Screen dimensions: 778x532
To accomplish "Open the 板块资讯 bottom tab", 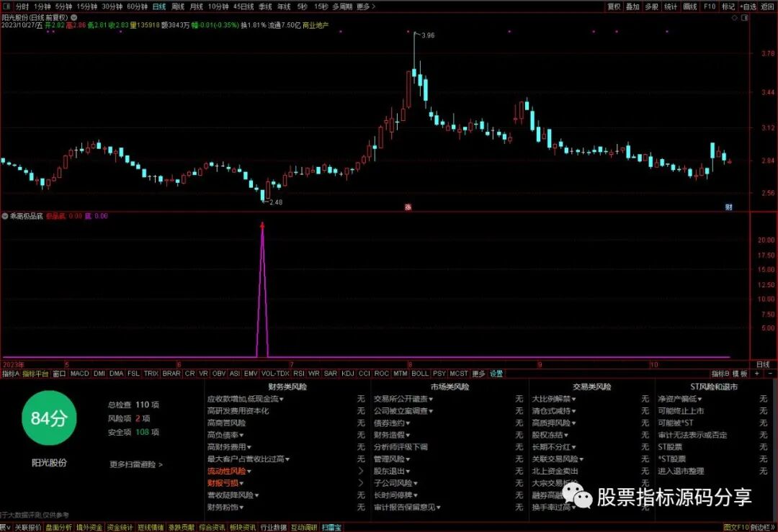I will (x=243, y=528).
